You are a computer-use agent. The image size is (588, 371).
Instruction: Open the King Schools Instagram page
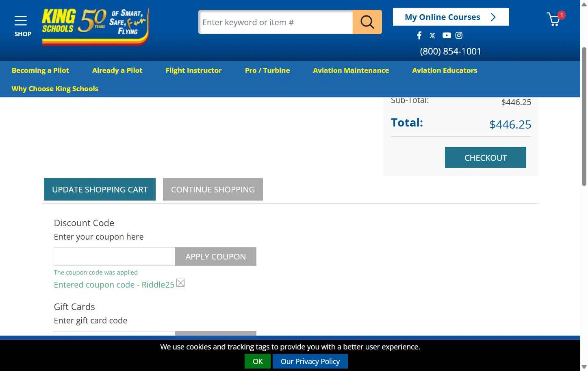[459, 35]
